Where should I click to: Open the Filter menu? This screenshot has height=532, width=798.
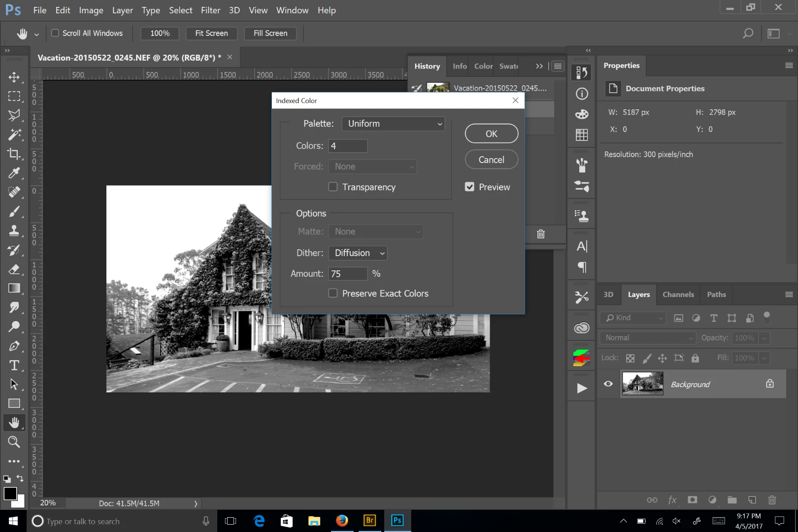[210, 10]
